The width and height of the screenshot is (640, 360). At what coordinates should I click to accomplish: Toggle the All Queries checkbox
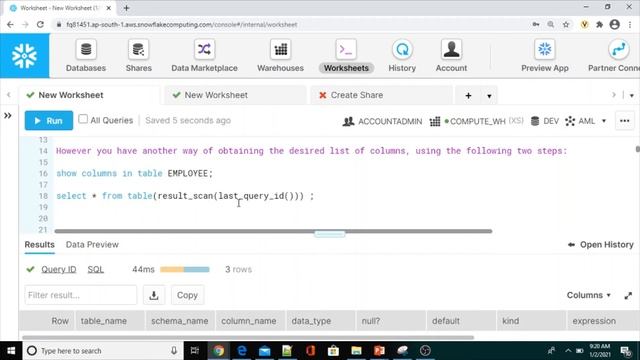83,119
